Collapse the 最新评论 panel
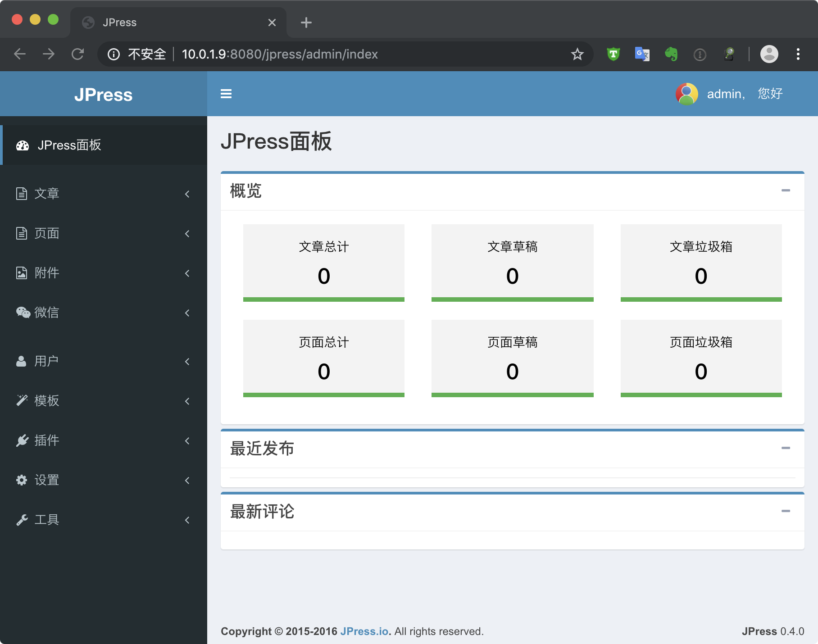 pos(786,511)
